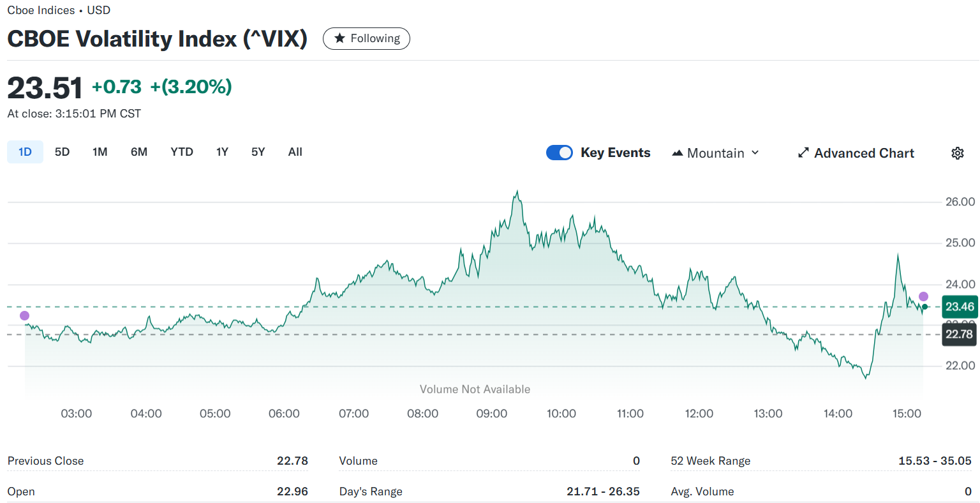Click the 'Volume Not Available' chart text
The height and width of the screenshot is (503, 980).
pyautogui.click(x=475, y=389)
